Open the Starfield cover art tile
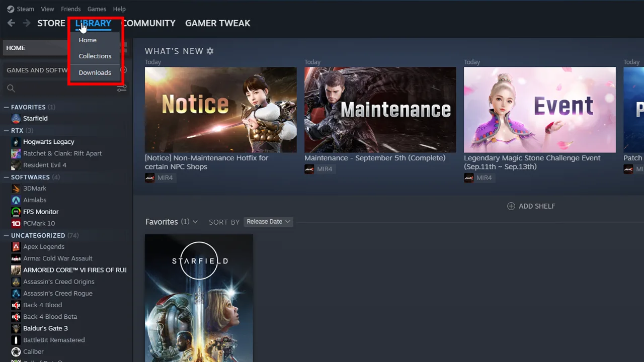The image size is (644, 362). [199, 298]
